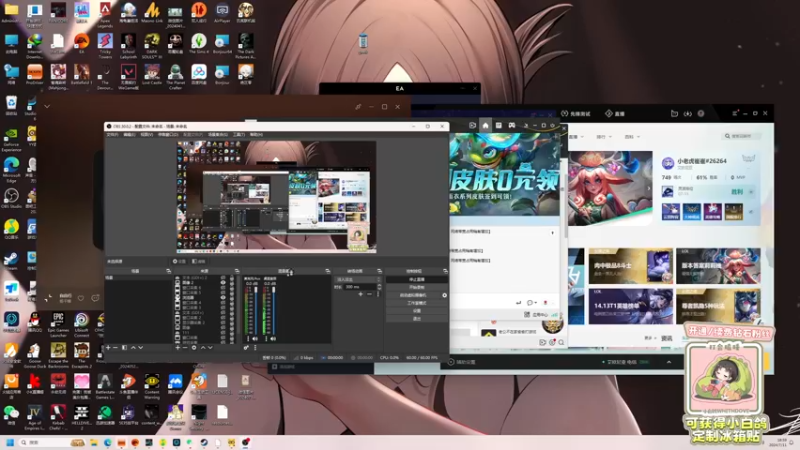
Task: Open the OBS 帮助 menu
Action: point(256,135)
